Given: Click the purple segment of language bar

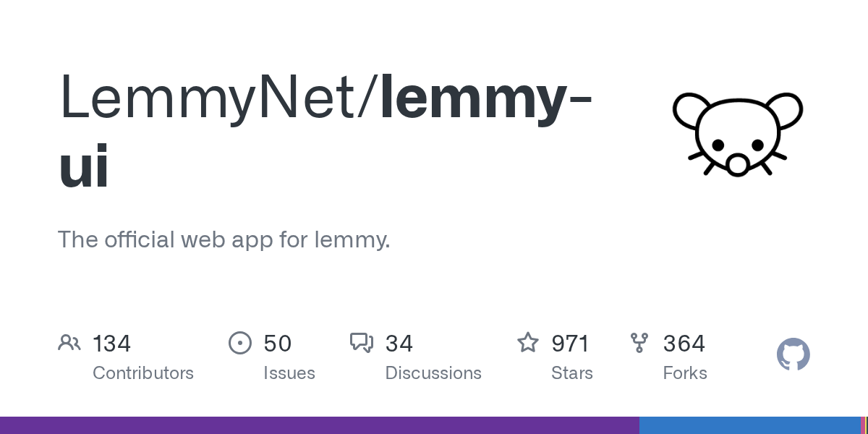Looking at the screenshot, I should pyautogui.click(x=318, y=425).
